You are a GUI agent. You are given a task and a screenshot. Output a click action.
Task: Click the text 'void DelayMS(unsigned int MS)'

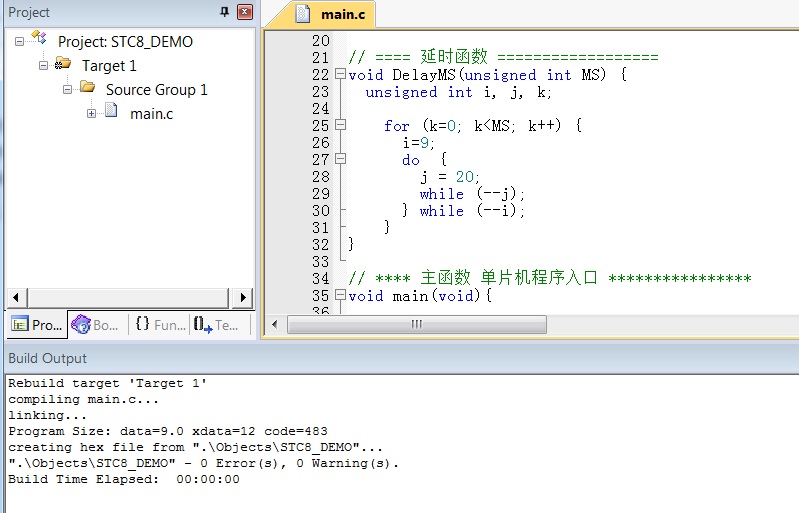(477, 75)
